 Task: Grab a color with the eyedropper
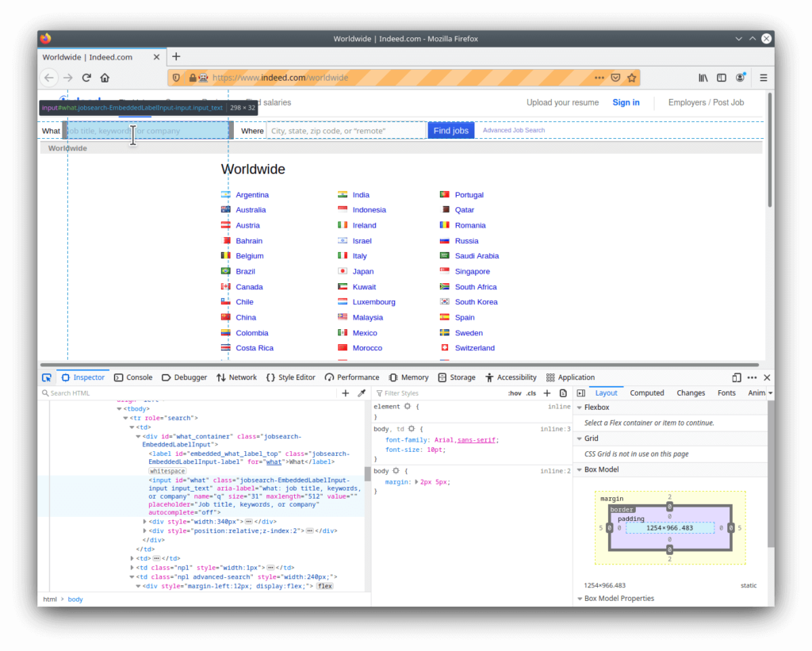362,393
